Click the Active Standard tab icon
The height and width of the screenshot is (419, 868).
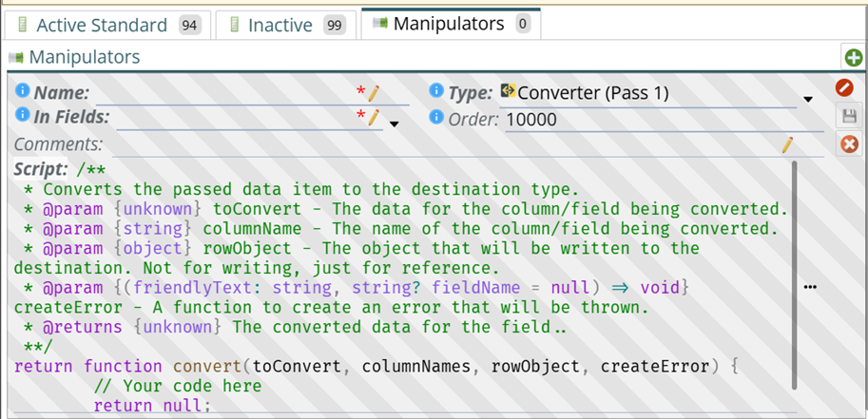(22, 25)
